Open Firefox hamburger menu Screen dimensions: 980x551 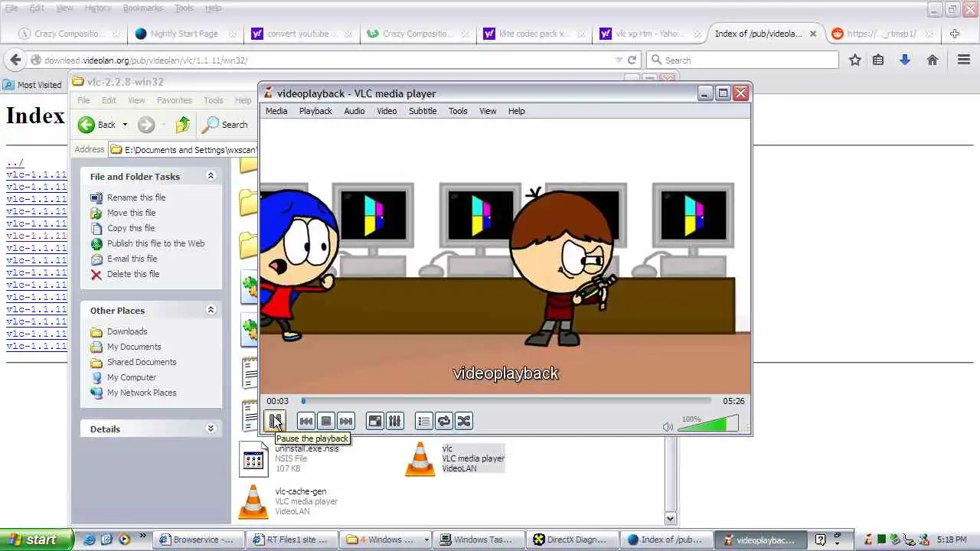tap(962, 60)
